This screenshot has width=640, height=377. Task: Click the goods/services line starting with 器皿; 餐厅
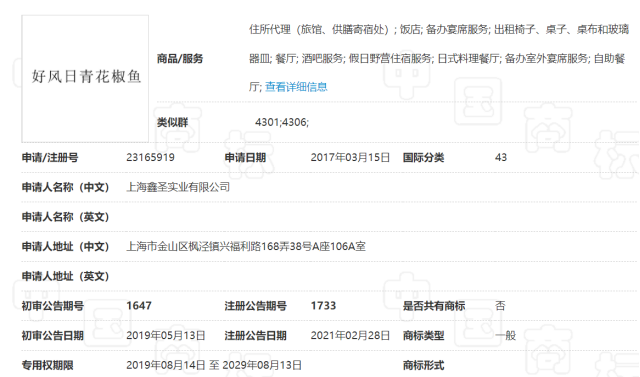pyautogui.click(x=437, y=59)
